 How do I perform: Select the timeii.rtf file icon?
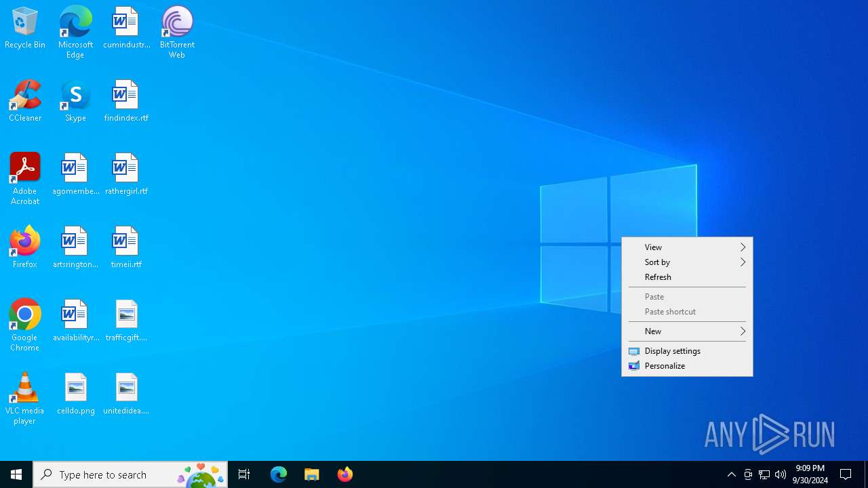(126, 248)
